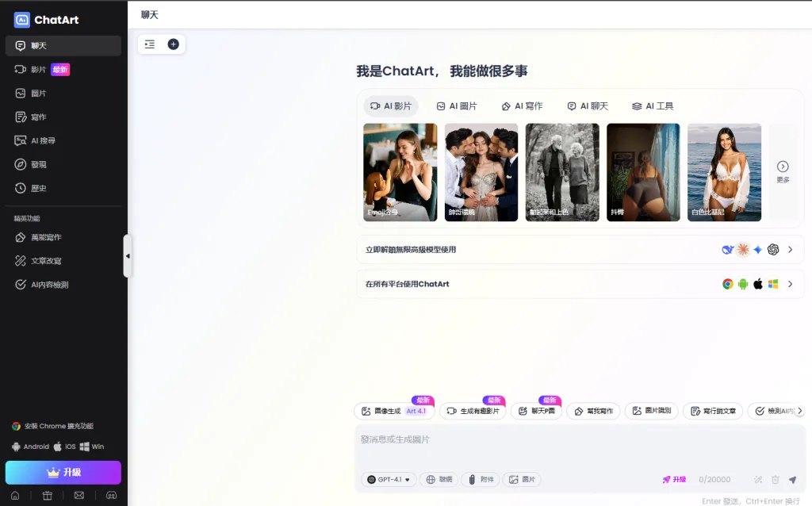Click the Discord icon at sidebar bottom
812x506 pixels.
click(x=111, y=496)
